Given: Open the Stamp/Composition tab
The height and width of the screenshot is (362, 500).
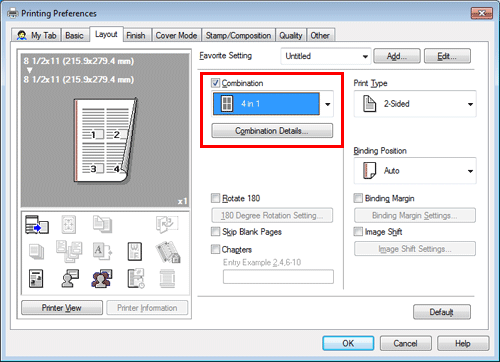Looking at the screenshot, I should coord(238,35).
